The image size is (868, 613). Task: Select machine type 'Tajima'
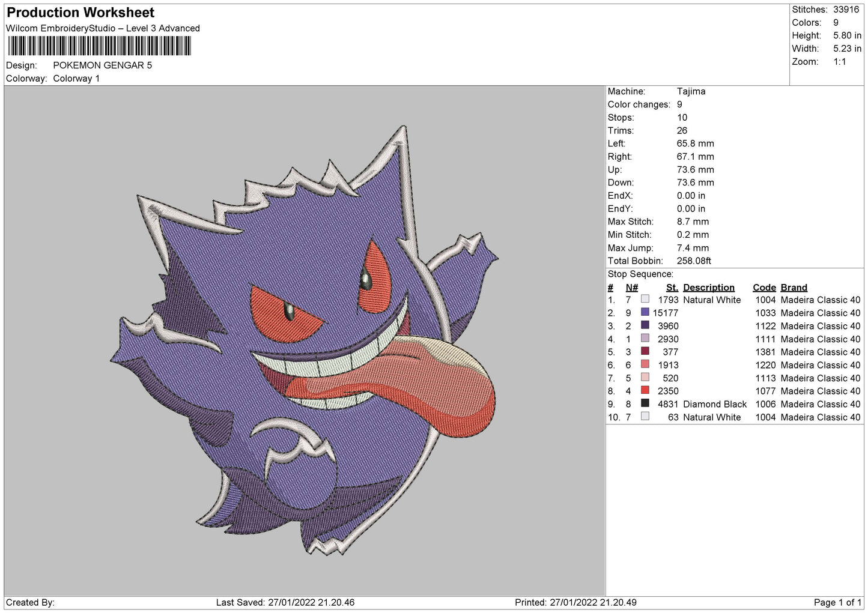[691, 91]
